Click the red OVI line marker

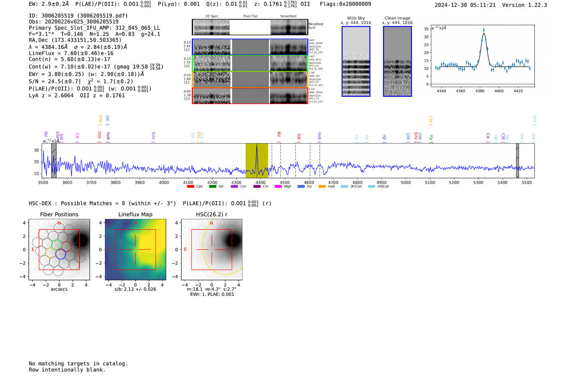click(99, 137)
